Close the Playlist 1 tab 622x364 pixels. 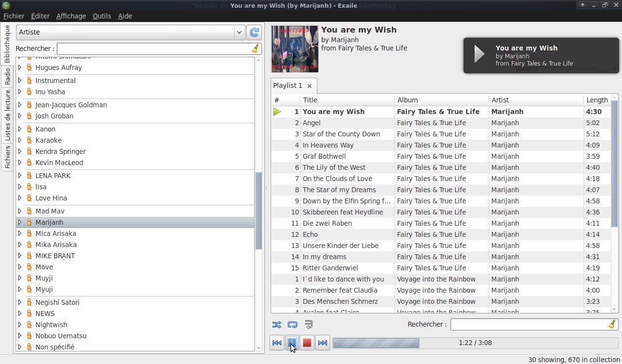pos(309,85)
